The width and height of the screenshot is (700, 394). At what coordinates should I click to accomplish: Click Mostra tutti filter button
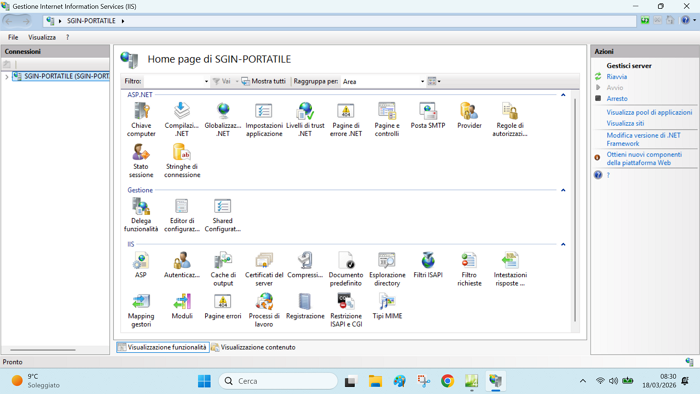click(263, 81)
